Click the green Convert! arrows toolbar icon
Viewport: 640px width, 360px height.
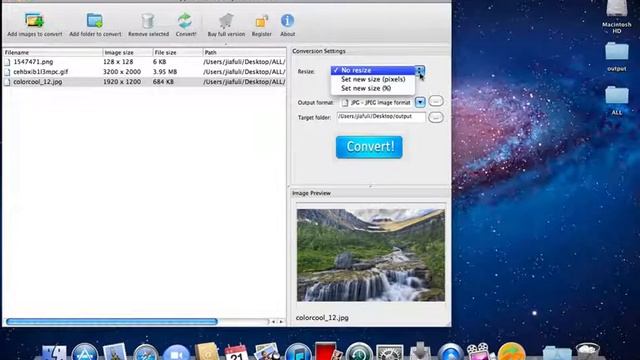(x=185, y=20)
